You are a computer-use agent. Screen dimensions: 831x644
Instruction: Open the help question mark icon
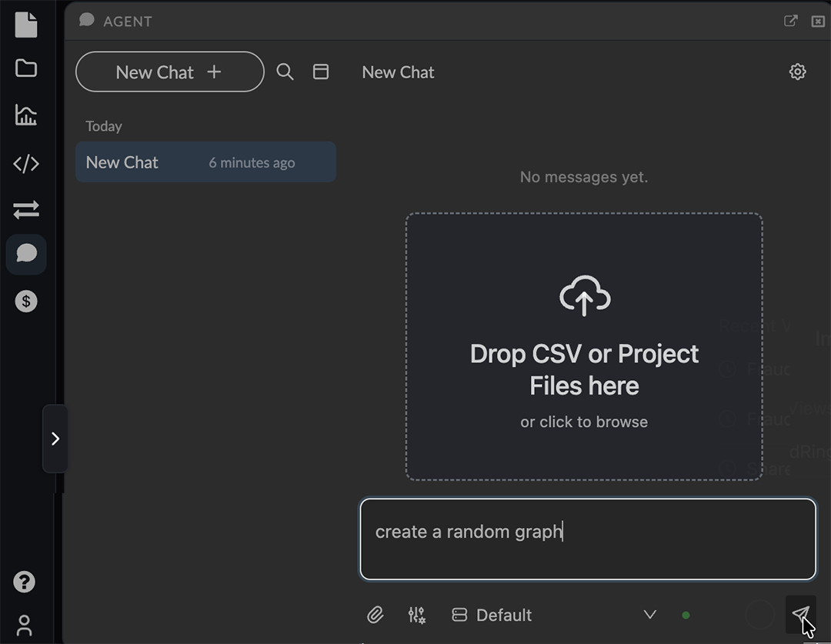pos(25,582)
